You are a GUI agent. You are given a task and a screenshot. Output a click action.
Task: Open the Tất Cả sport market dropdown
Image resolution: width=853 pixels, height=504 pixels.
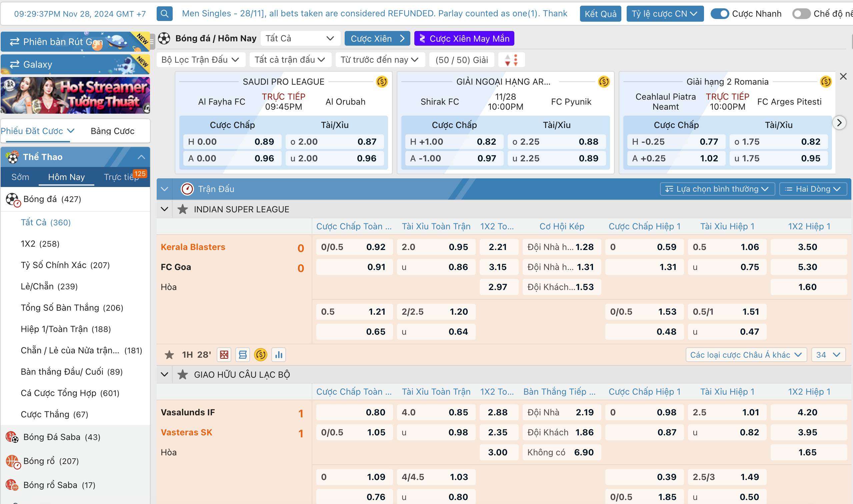tap(301, 38)
